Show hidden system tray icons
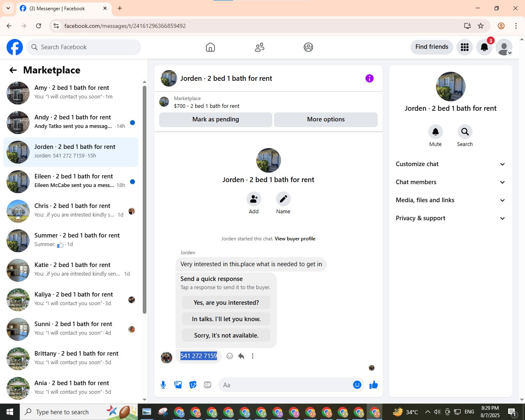Viewport: 525px width, 420px height. coord(427,412)
